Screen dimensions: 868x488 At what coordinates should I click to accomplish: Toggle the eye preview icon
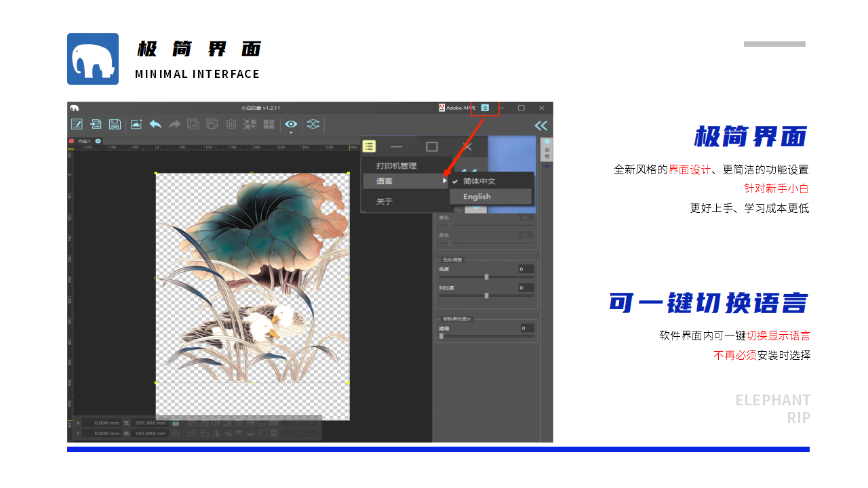click(291, 124)
